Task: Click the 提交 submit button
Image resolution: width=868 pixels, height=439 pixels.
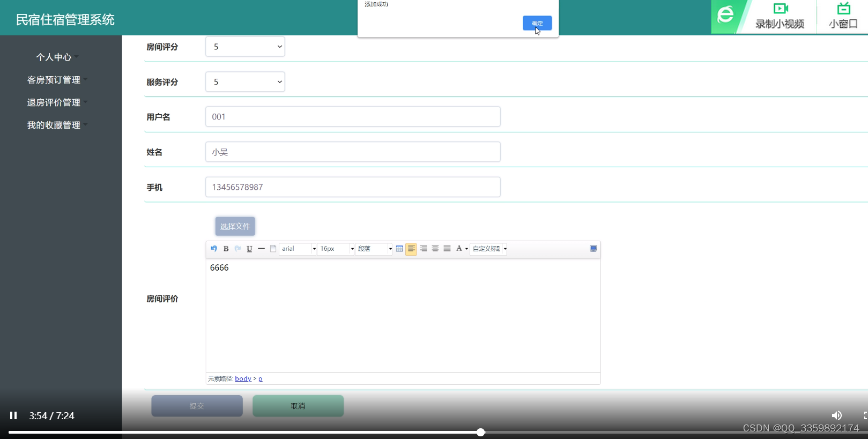Action: (x=197, y=406)
